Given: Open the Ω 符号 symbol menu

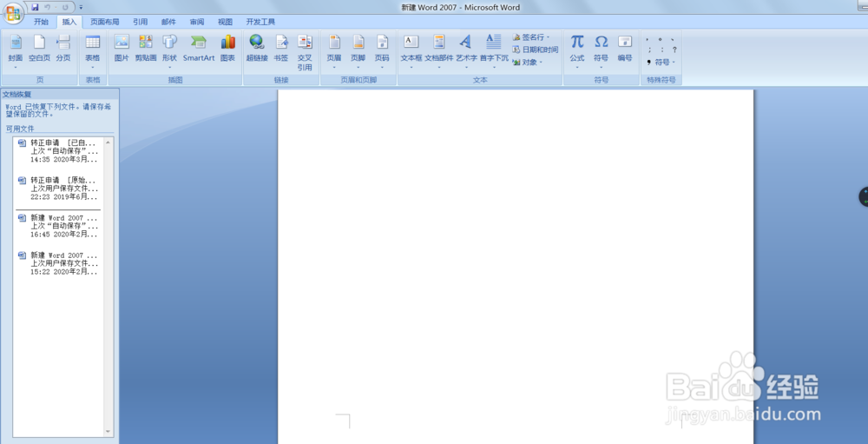Looking at the screenshot, I should (602, 51).
